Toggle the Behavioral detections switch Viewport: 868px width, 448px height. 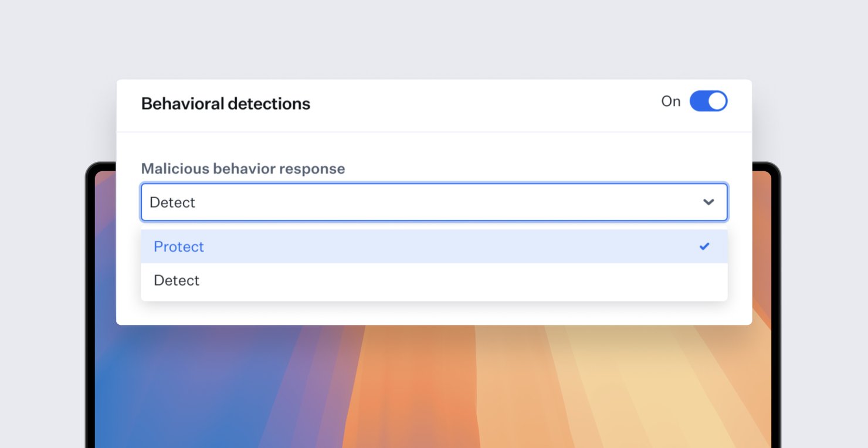[708, 101]
